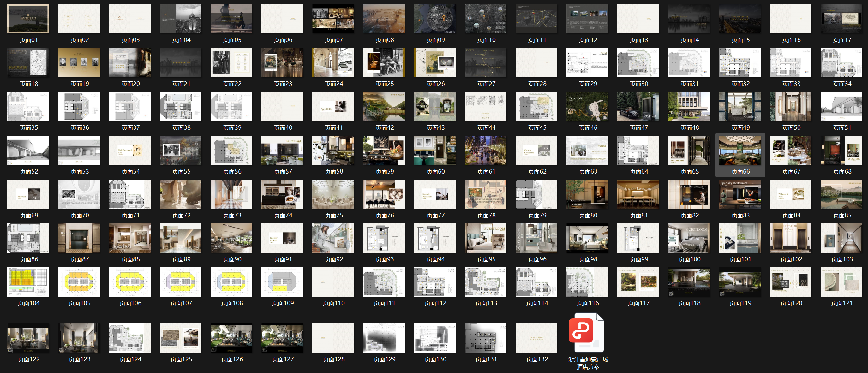Screen dimensions: 868x373
Task: Click the 页面09 location map thumbnail
Action: click(435, 19)
